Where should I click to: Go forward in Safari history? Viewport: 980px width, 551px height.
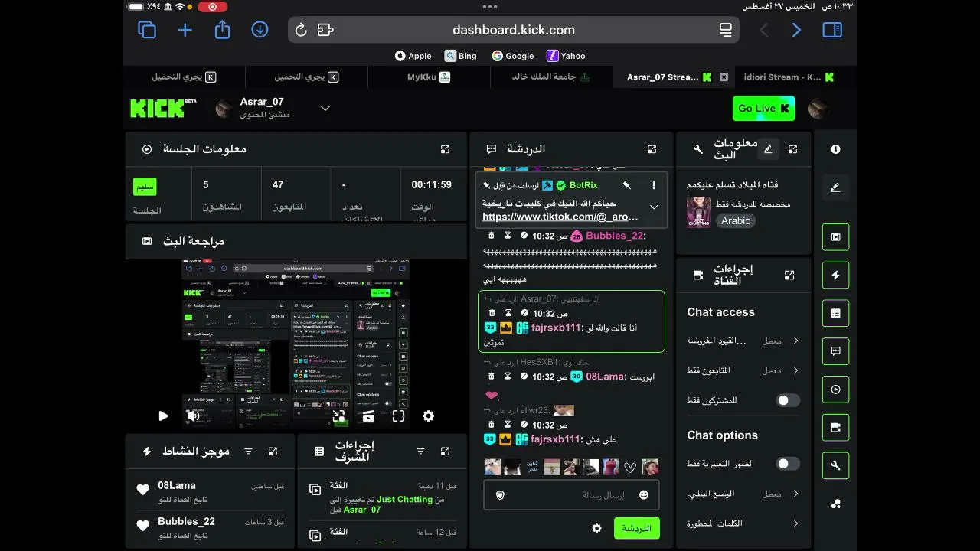pos(796,30)
